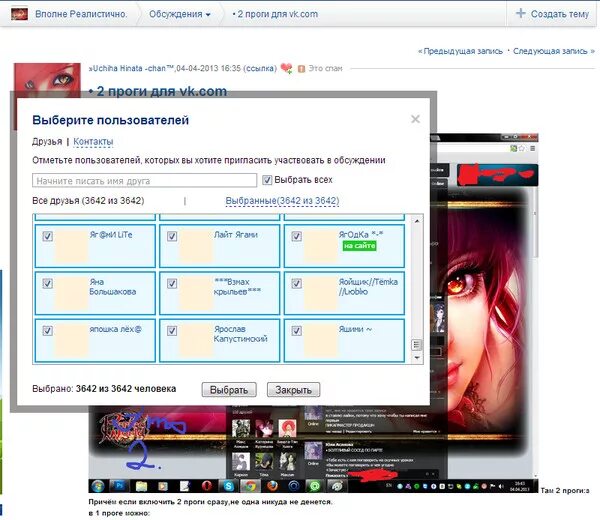Image resolution: width=600 pixels, height=520 pixels.
Task: Open breadcrumb 2 проги для vk.com
Action: tap(275, 14)
